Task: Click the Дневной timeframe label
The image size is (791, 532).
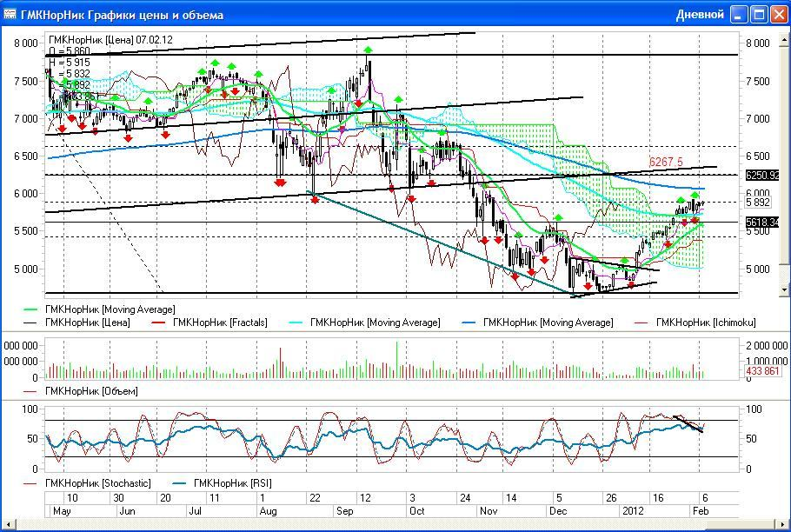Action: 700,15
